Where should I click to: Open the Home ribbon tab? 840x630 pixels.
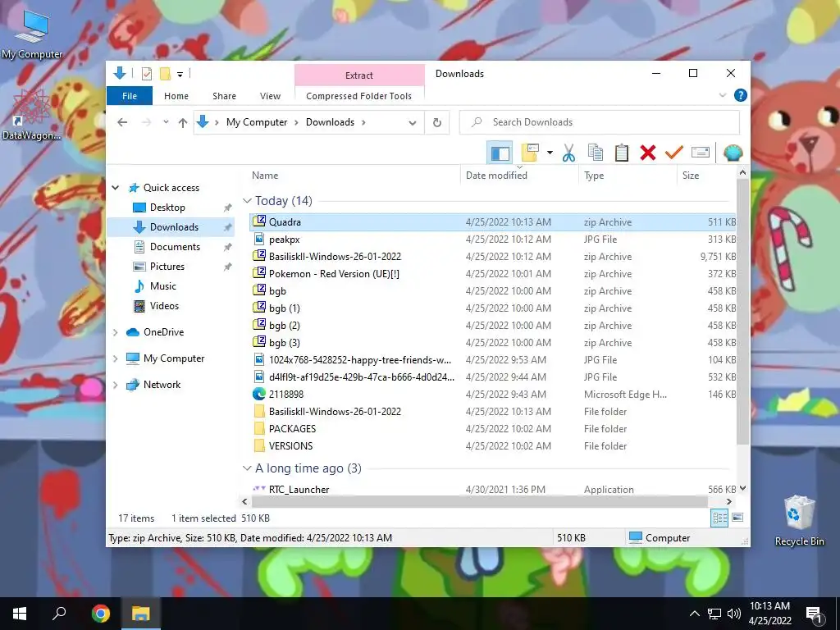pyautogui.click(x=176, y=96)
